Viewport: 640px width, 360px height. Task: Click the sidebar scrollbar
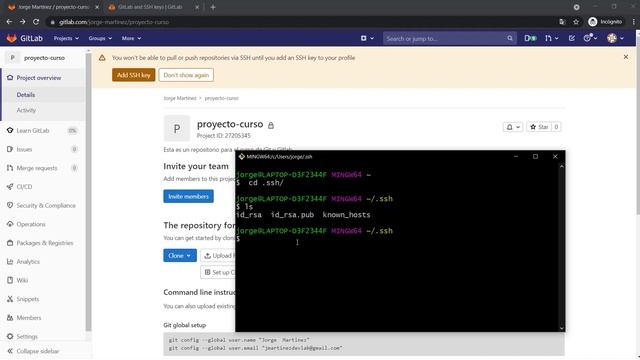coord(88,192)
